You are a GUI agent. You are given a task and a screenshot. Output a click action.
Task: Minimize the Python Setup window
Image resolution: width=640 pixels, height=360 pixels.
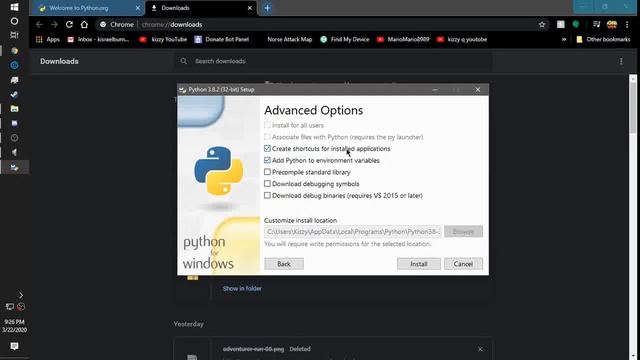pyautogui.click(x=435, y=89)
